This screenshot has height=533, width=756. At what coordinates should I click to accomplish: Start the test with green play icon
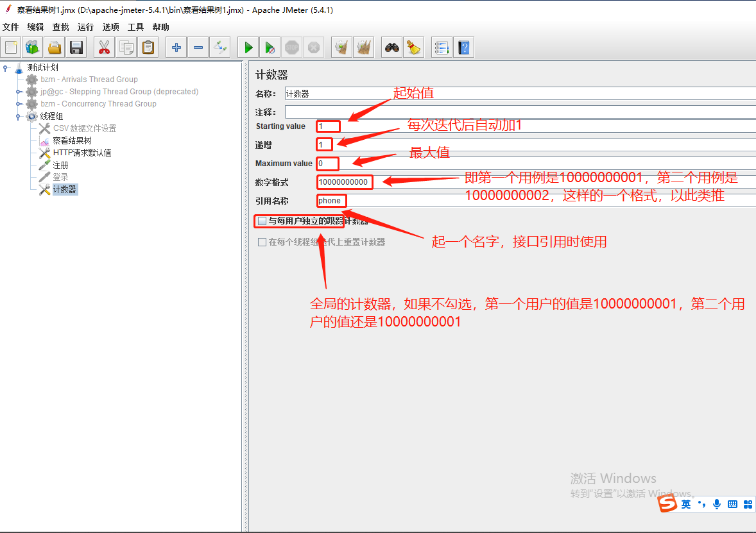[248, 47]
